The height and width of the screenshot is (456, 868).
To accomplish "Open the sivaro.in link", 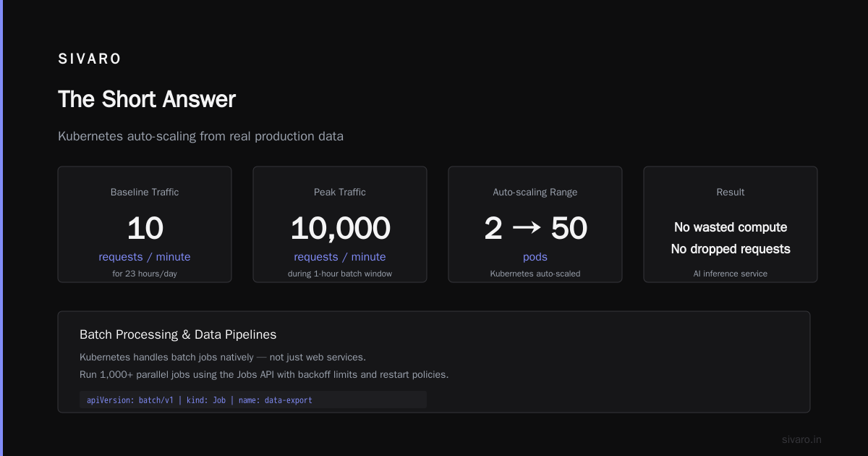I will (x=801, y=439).
